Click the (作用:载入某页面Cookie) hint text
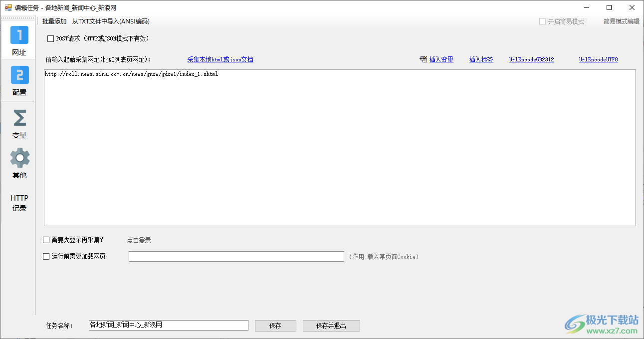The width and height of the screenshot is (644, 339). (384, 257)
